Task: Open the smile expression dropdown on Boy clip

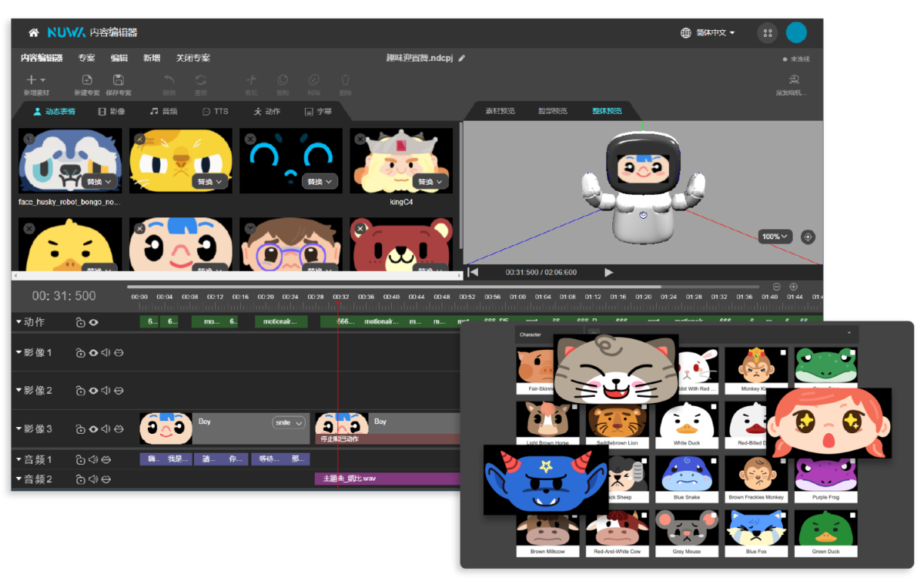Action: coord(289,423)
